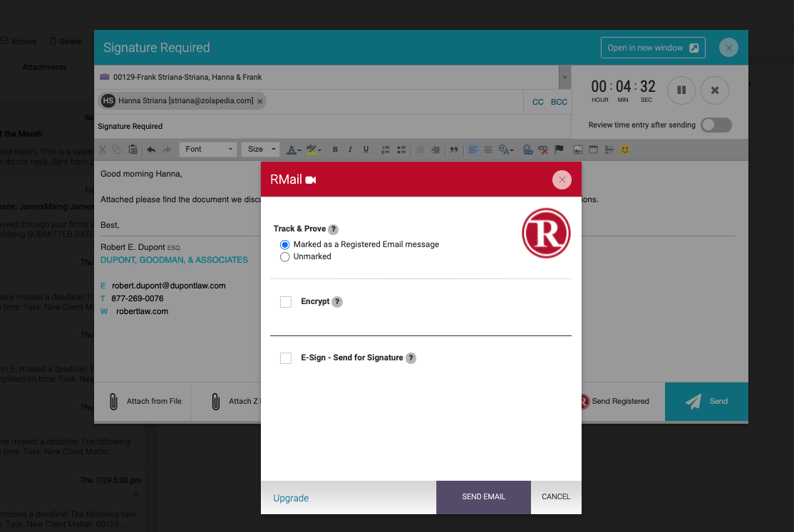794x532 pixels.
Task: Undo the last edit in the editor
Action: 151,150
